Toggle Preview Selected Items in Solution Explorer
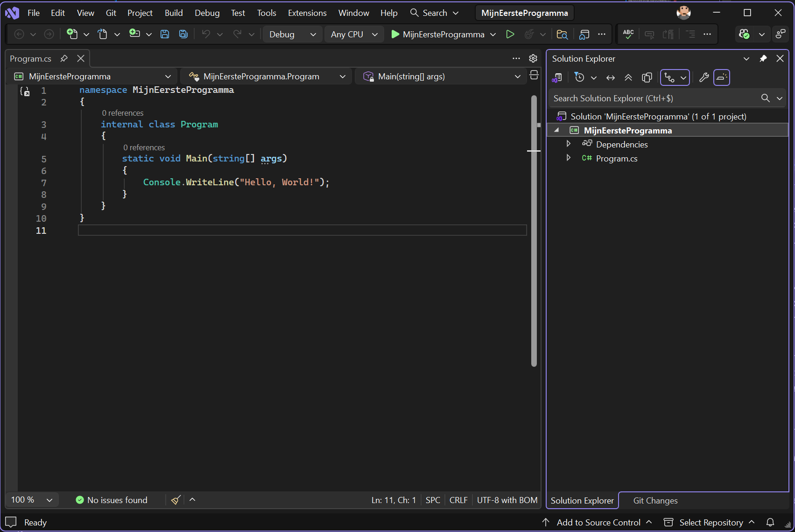 722,77
